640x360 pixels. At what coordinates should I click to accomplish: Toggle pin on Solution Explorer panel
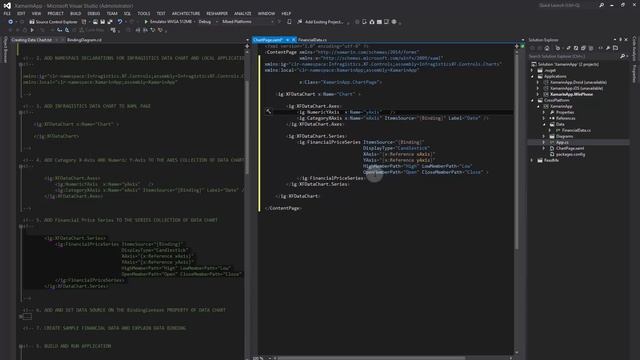[x=620, y=40]
